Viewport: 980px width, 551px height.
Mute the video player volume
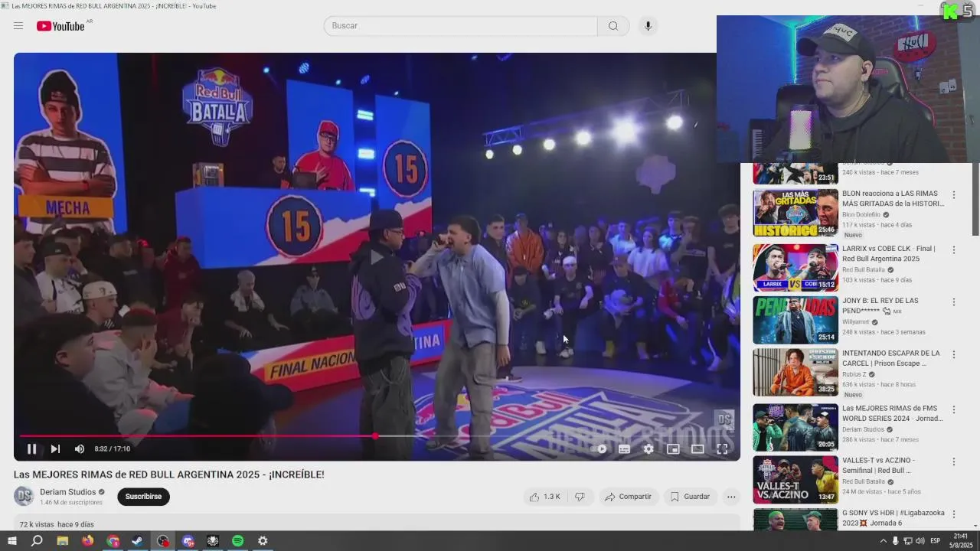[80, 449]
